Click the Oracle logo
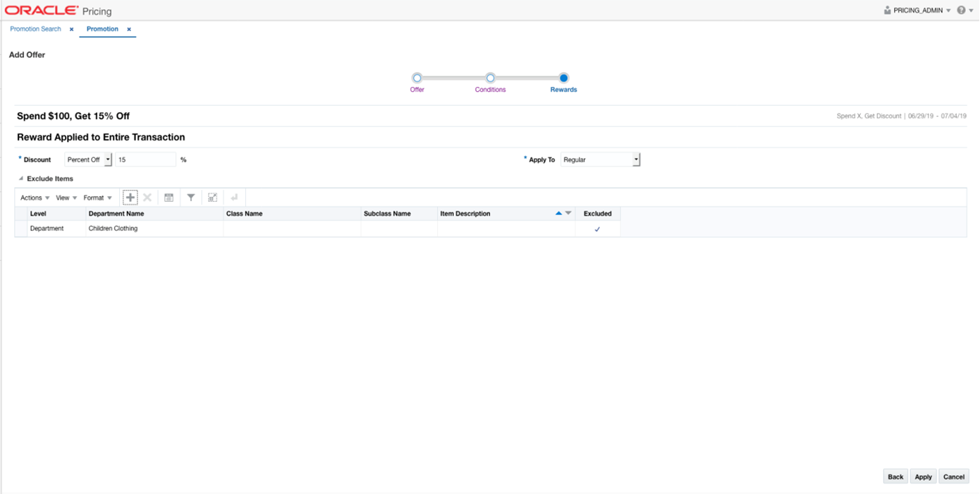The width and height of the screenshot is (980, 494). (42, 11)
